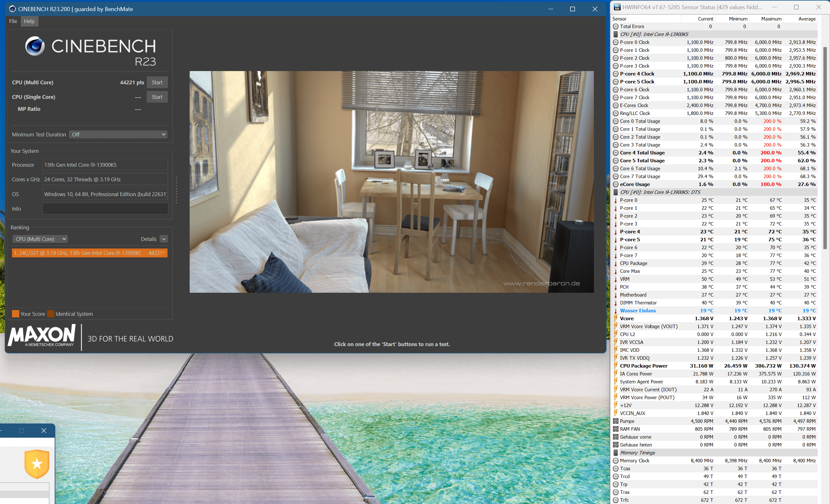Select the DIMM Thermistor row

tap(714, 303)
